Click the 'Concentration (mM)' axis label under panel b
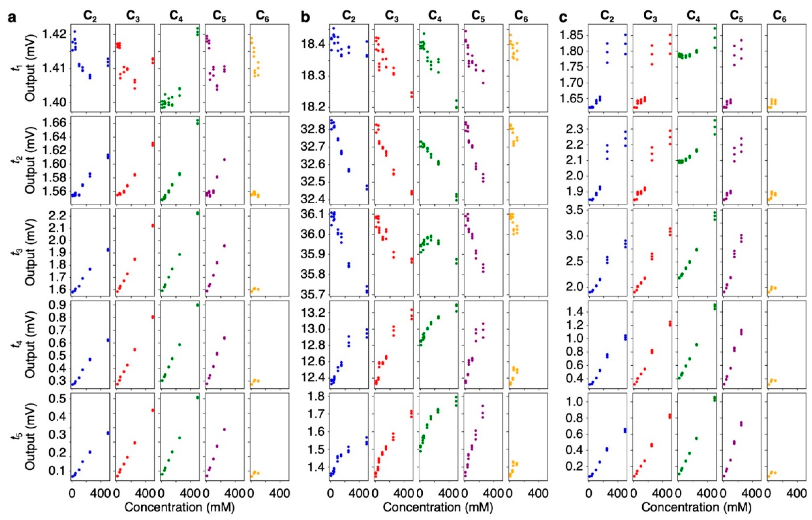 pyautogui.click(x=438, y=507)
